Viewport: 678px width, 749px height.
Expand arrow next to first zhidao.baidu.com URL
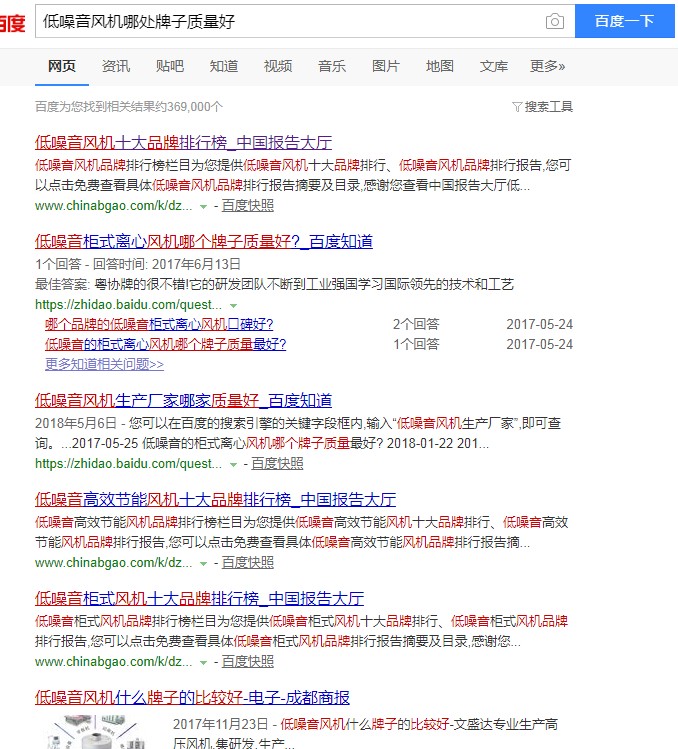233,305
